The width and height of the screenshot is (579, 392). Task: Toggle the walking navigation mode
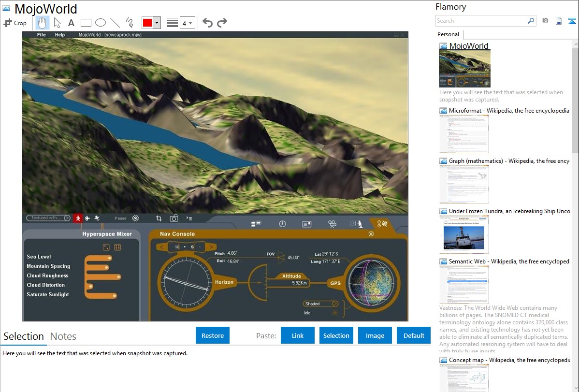77,218
